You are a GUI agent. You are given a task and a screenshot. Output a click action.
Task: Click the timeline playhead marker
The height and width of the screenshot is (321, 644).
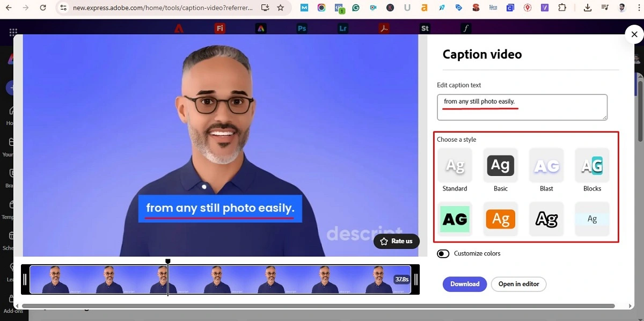[x=168, y=261]
